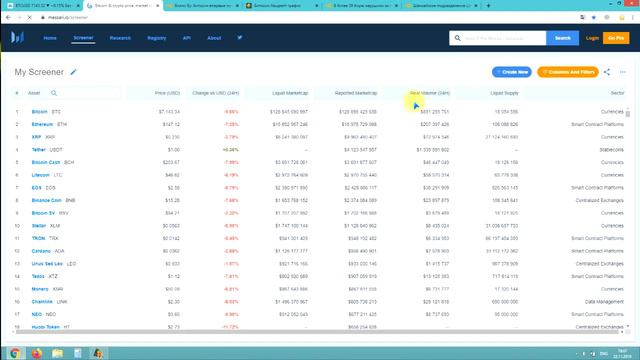Open the Twitter bird icon link
This screenshot has width=640, height=360.
pos(240,38)
